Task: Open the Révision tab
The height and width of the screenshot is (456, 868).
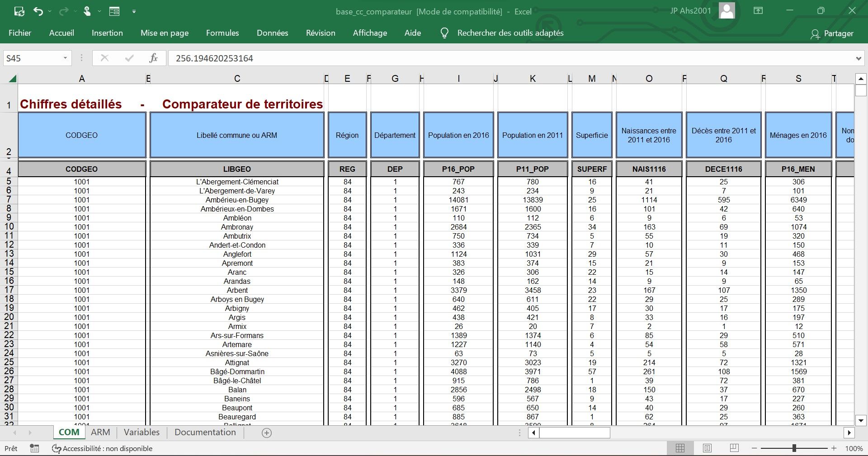Action: pos(321,33)
